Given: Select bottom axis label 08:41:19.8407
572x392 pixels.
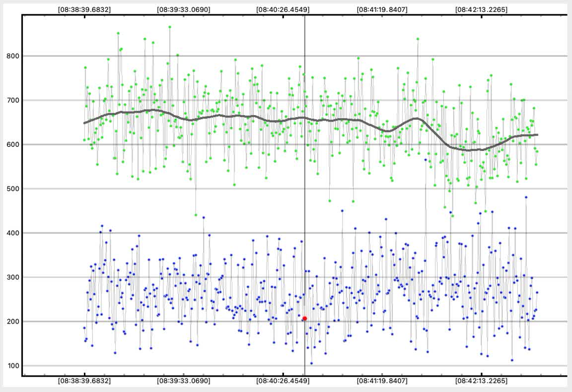Looking at the screenshot, I should [x=382, y=381].
